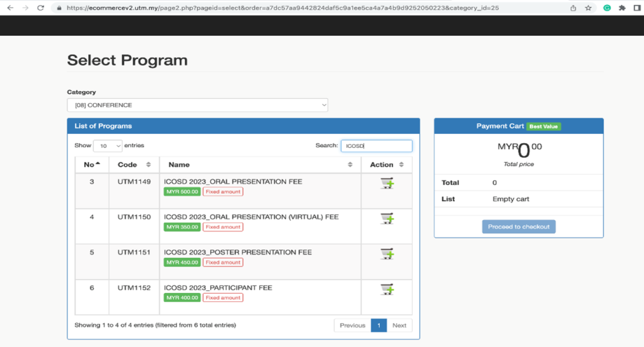This screenshot has height=347, width=644.
Task: Go back using browser back arrow
Action: tap(9, 8)
